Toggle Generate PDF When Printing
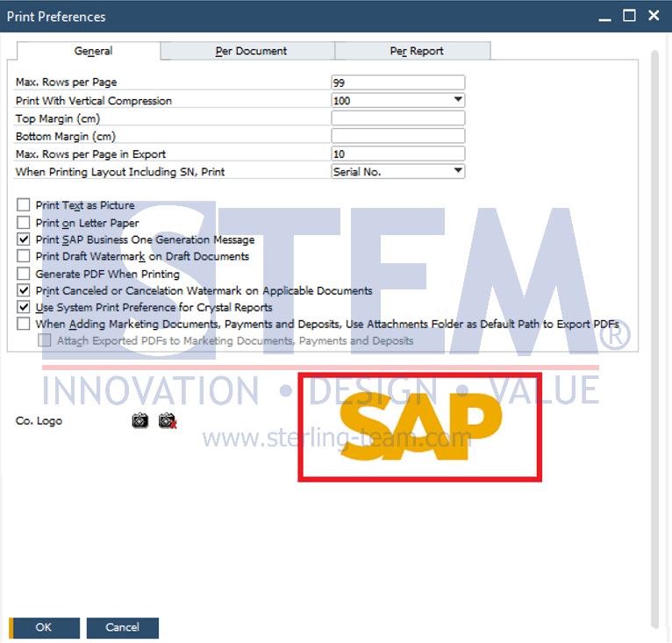 point(24,274)
